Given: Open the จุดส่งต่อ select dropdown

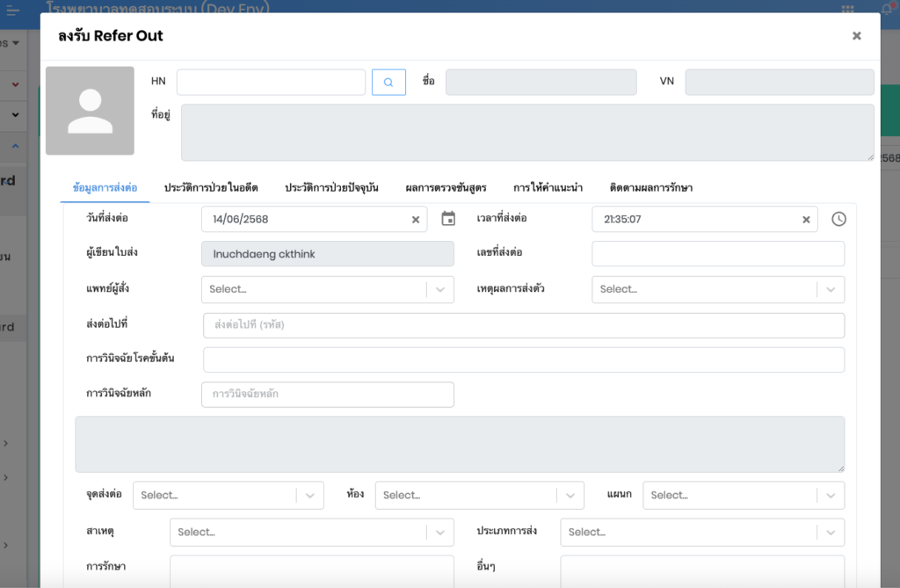Looking at the screenshot, I should (309, 496).
